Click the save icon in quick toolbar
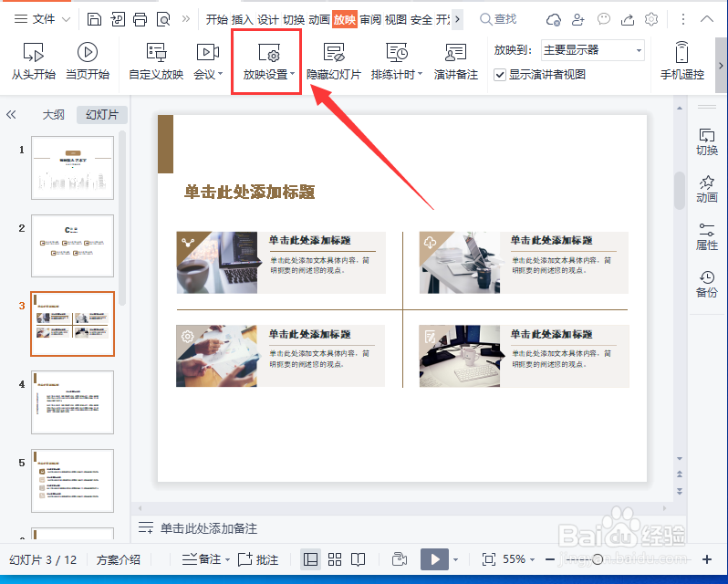728x584 pixels. pos(94,19)
